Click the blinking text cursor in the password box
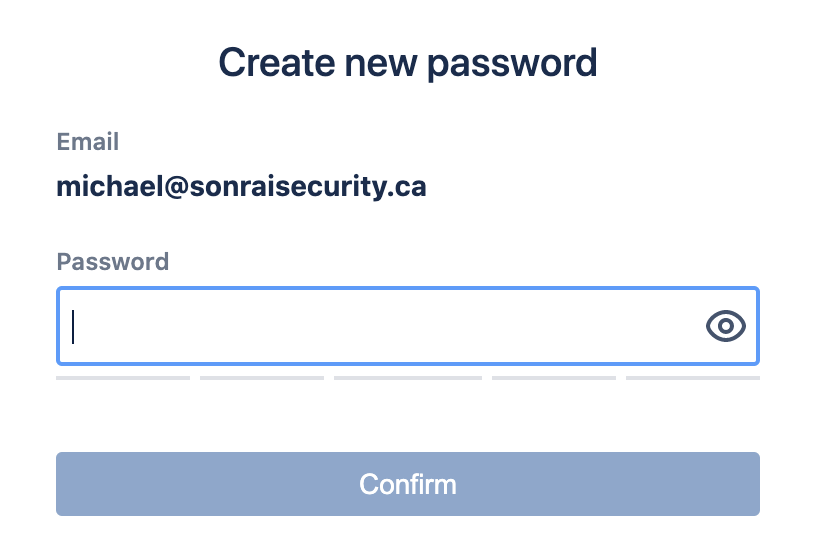824x554 pixels. click(x=73, y=326)
